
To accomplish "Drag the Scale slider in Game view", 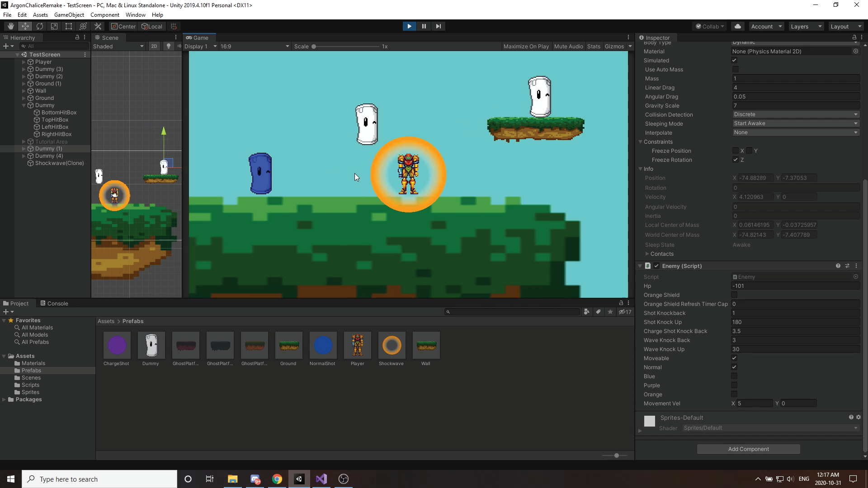I will (x=314, y=47).
